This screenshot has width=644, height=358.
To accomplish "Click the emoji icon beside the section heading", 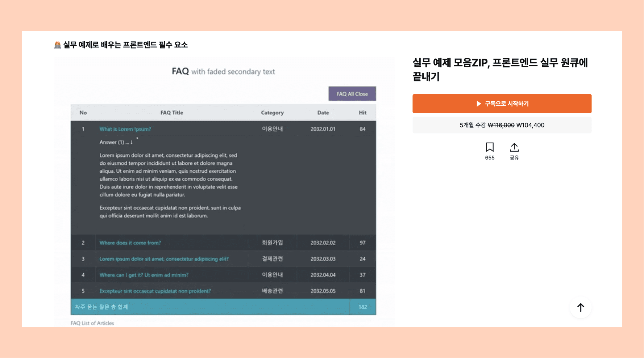I will click(57, 45).
